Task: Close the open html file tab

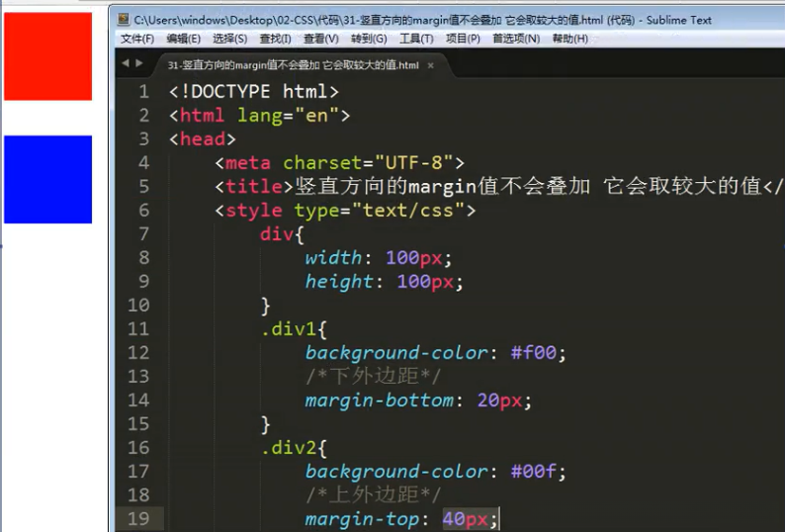Action: (430, 65)
